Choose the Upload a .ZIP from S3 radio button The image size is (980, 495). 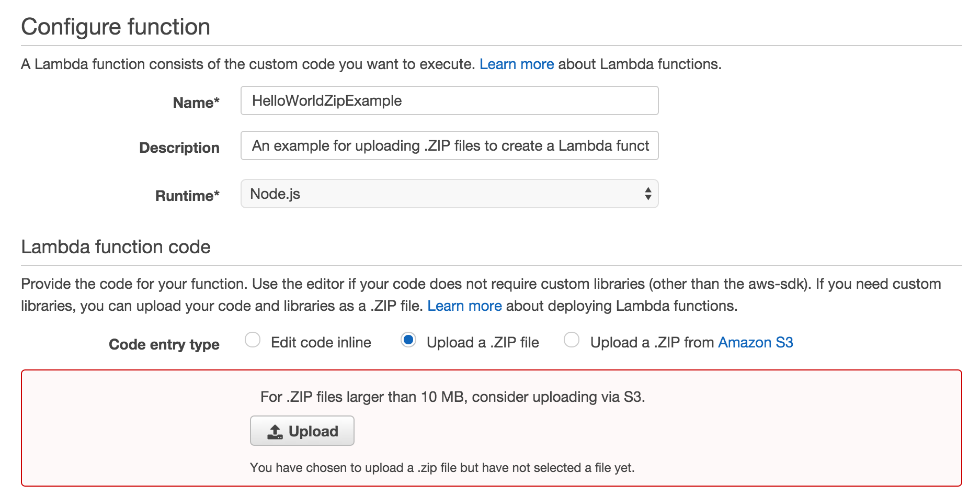point(572,340)
